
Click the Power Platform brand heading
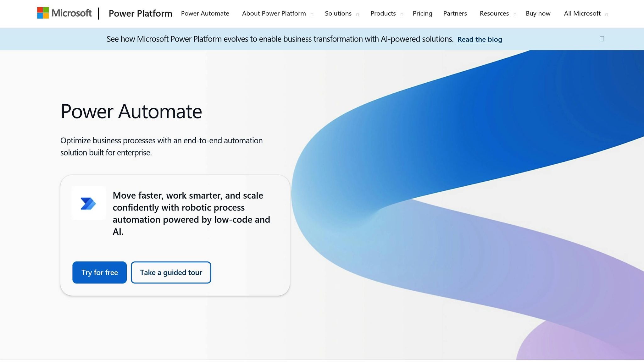[x=140, y=14]
